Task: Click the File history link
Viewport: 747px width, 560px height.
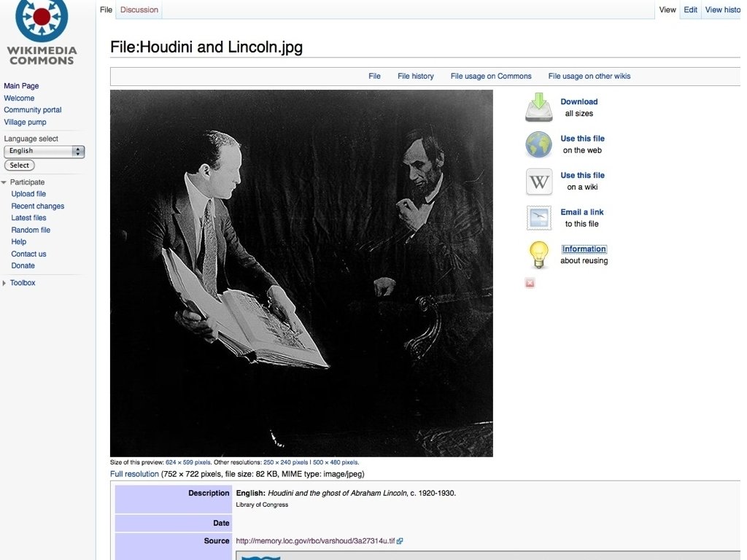Action: (415, 76)
